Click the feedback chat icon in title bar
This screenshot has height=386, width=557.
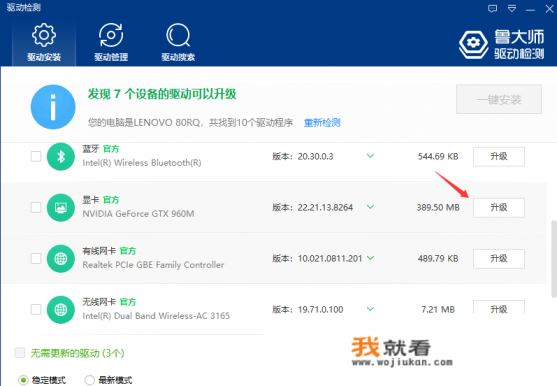(492, 9)
